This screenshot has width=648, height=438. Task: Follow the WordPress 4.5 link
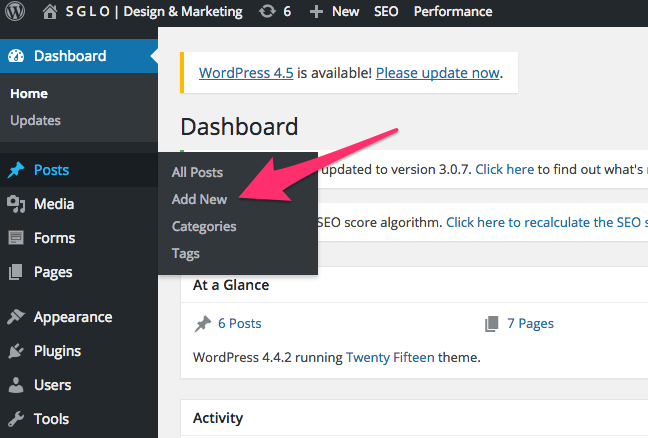click(246, 73)
